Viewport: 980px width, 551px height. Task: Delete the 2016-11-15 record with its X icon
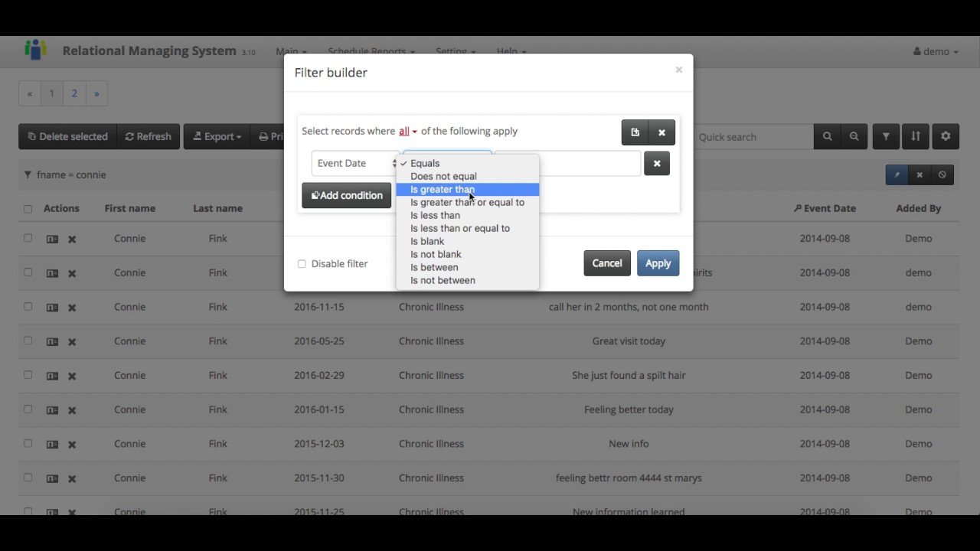coord(72,308)
